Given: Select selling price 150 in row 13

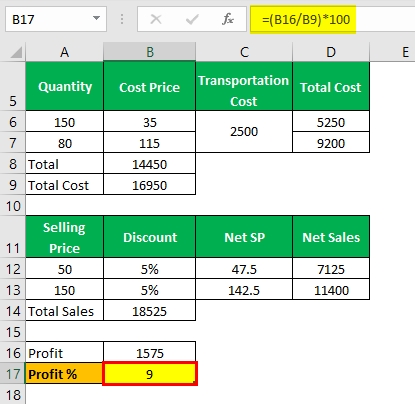Looking at the screenshot, I should pos(65,290).
